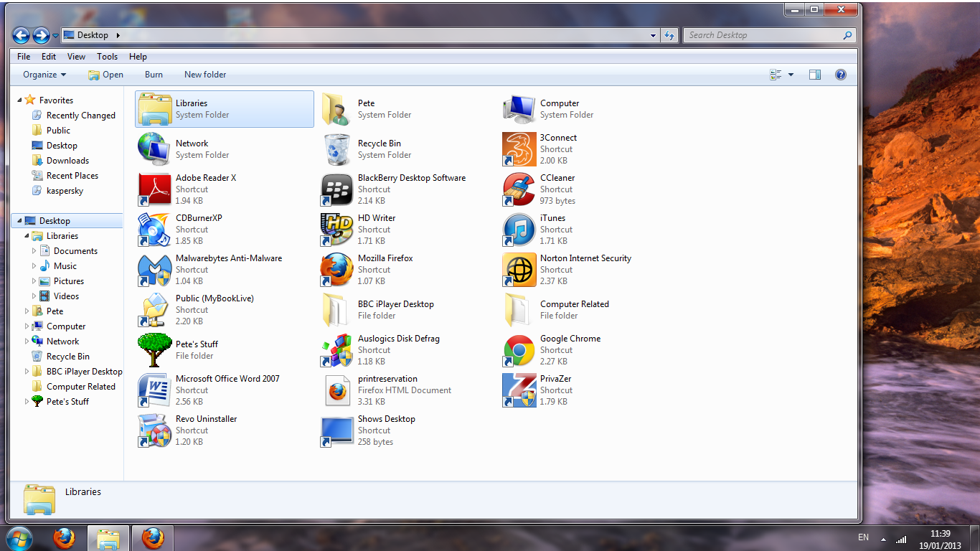Click the Burn toolbar button
Image resolution: width=980 pixels, height=551 pixels.
[x=154, y=75]
